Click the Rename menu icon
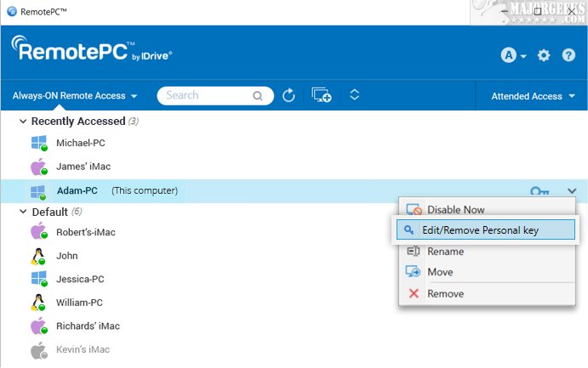The image size is (588, 368). click(414, 252)
